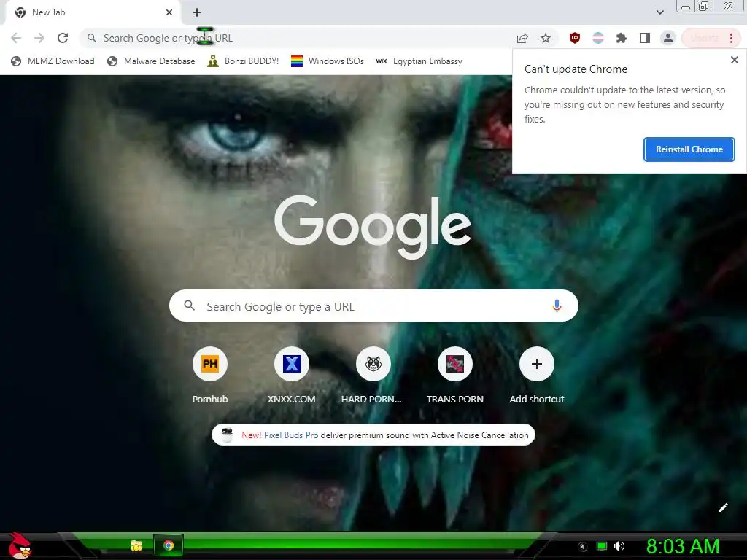Click the Add shortcut plus tile
The image size is (747, 560).
pos(536,365)
